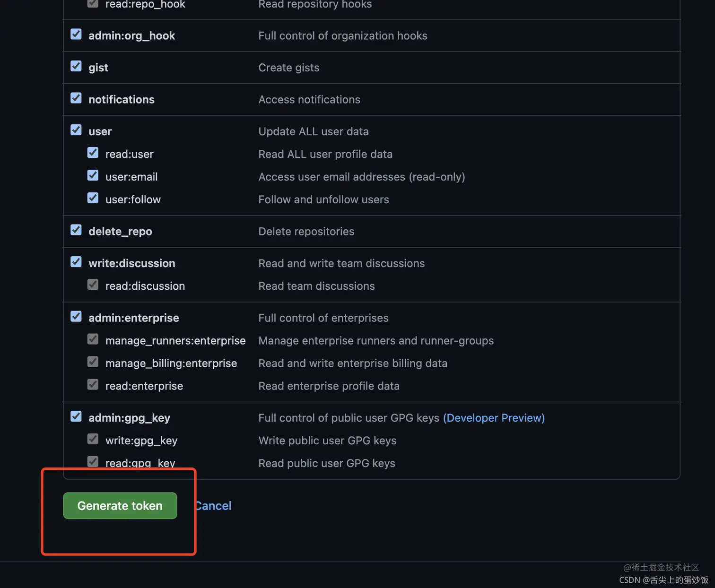715x588 pixels.
Task: Toggle the notifications scope checkbox
Action: click(76, 98)
